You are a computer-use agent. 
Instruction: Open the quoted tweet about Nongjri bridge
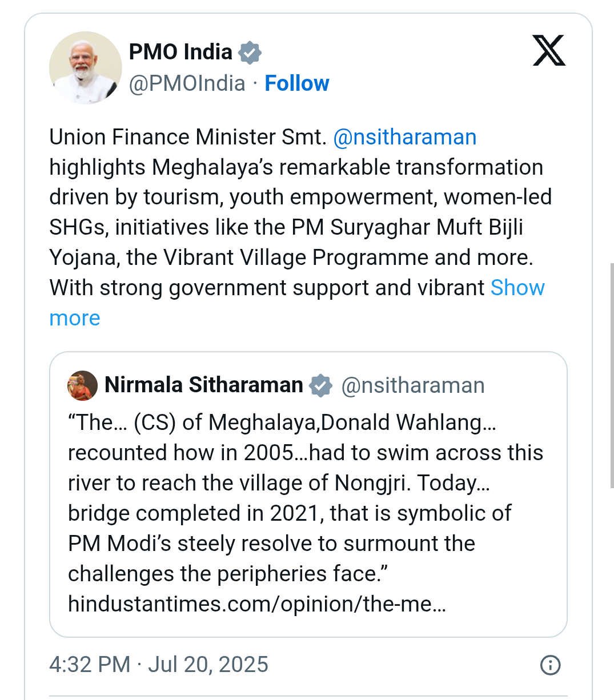(308, 494)
